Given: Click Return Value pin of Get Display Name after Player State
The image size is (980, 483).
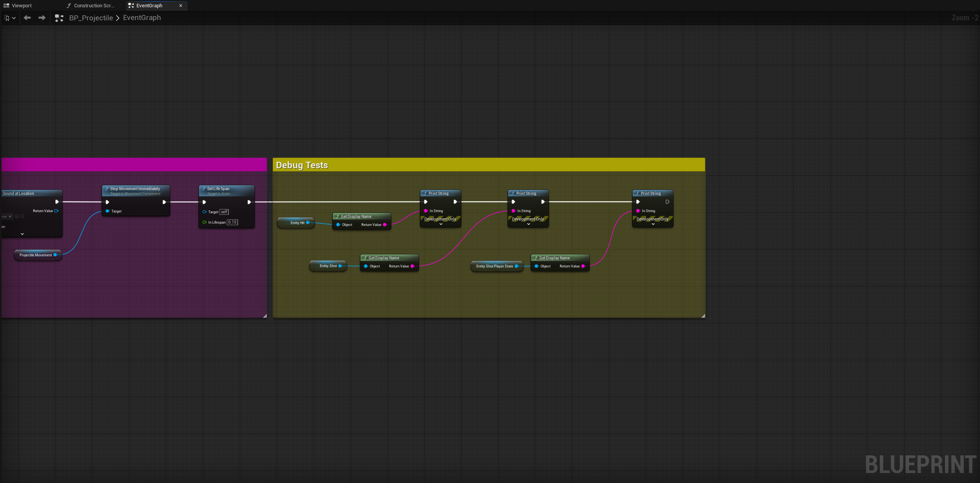Looking at the screenshot, I should pos(583,266).
